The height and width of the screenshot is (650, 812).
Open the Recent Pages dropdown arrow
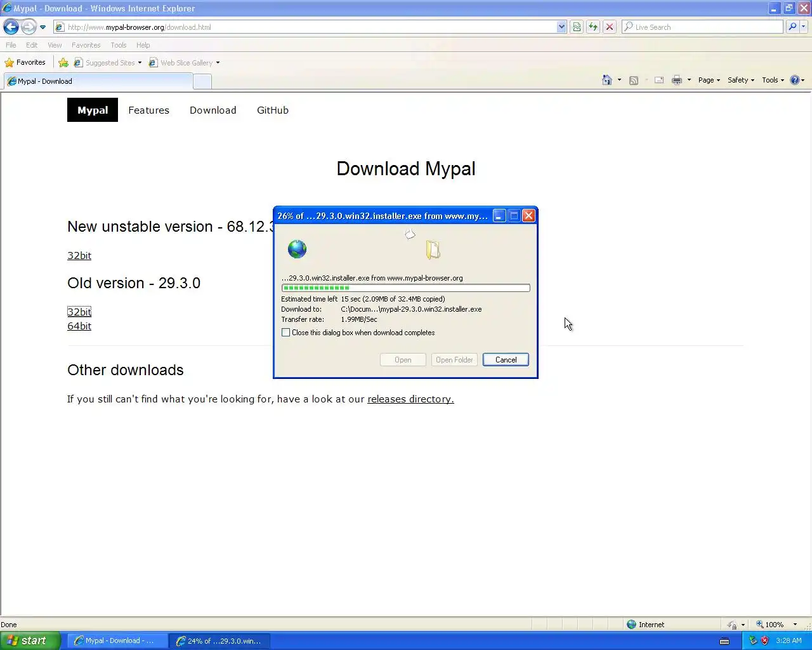(x=43, y=27)
